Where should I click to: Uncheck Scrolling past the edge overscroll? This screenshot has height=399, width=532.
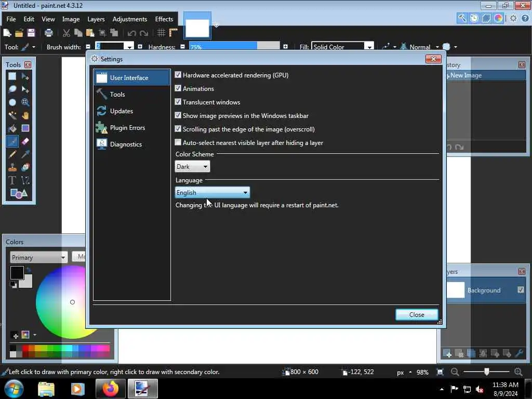[x=178, y=129]
